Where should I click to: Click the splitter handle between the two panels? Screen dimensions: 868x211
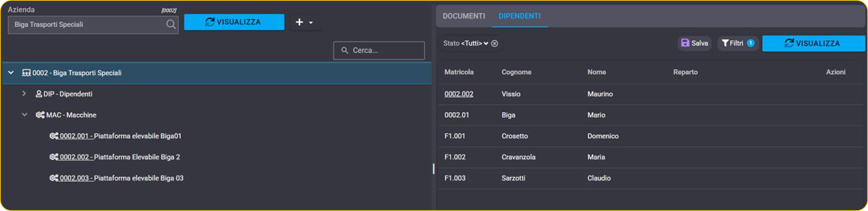point(433,169)
